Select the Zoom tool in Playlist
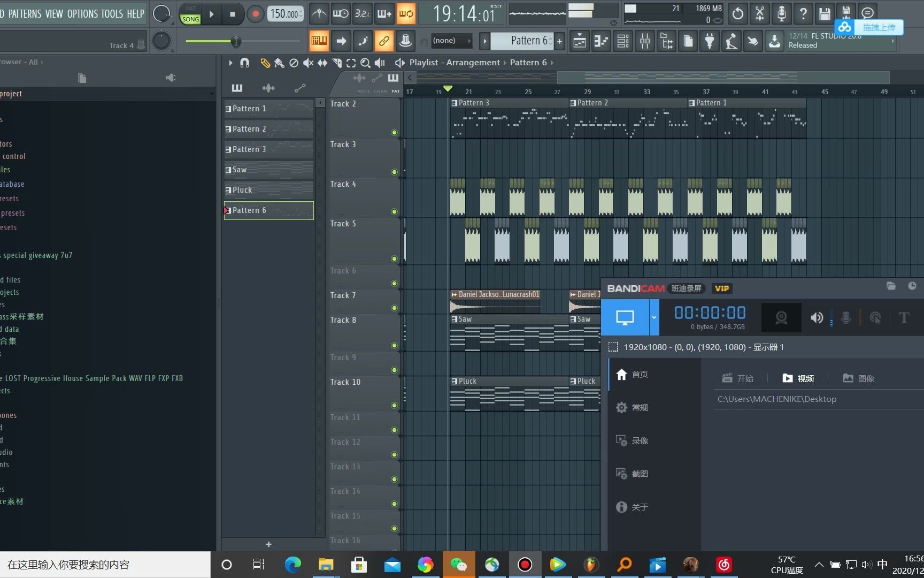Image resolution: width=924 pixels, height=578 pixels. [365, 63]
